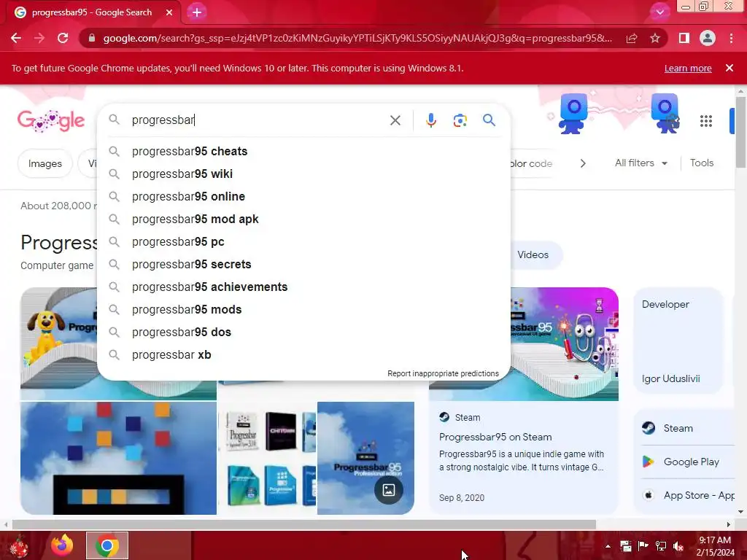Select suggestion progressbar95 online
747x560 pixels.
(303, 196)
